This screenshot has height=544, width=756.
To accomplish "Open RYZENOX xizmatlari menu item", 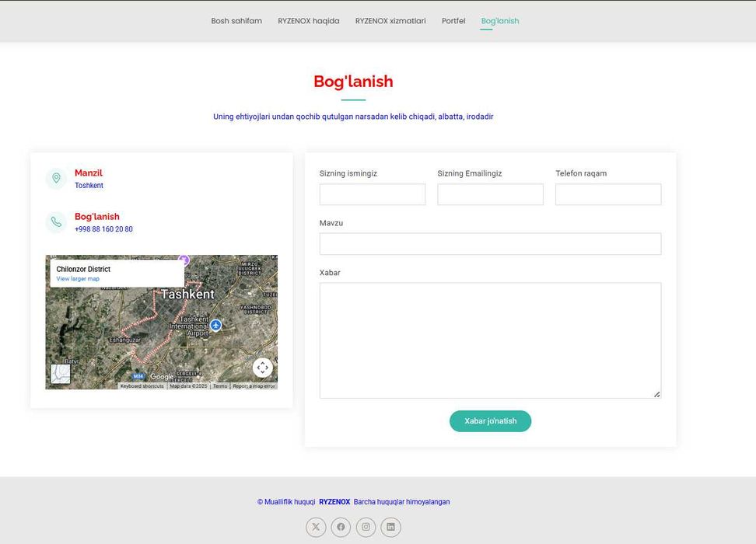I will (390, 21).
